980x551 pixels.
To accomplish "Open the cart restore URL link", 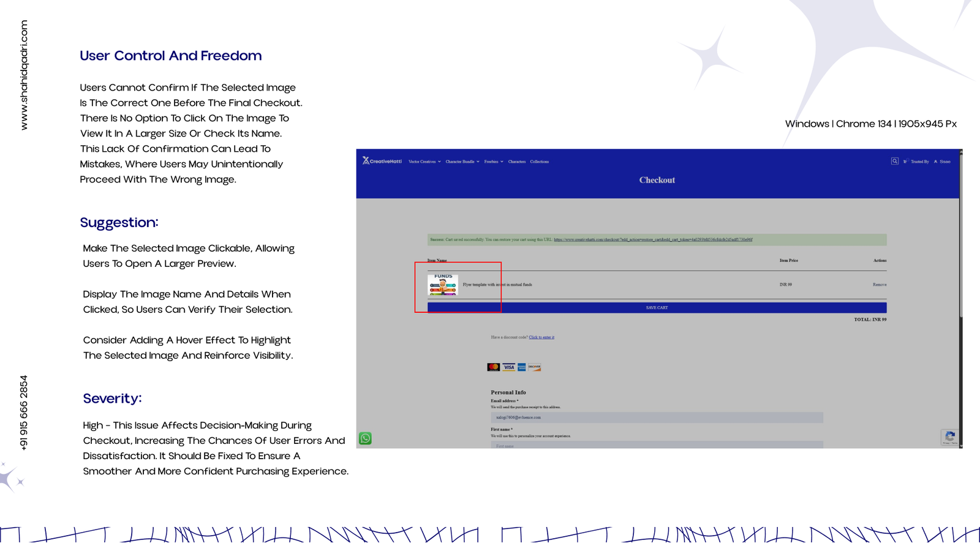I will (653, 240).
